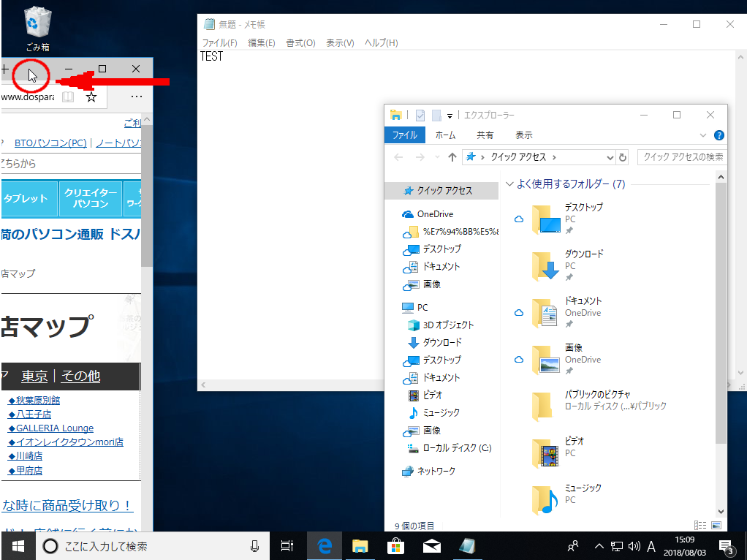Click network icon in system tray
Viewport: 747px width, 560px height.
(x=617, y=546)
